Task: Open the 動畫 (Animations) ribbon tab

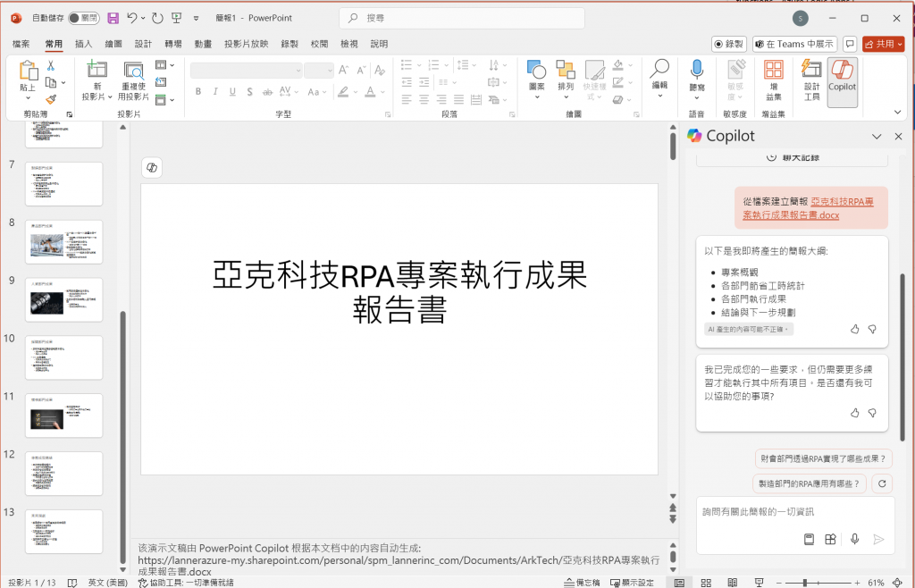Action: [x=203, y=44]
